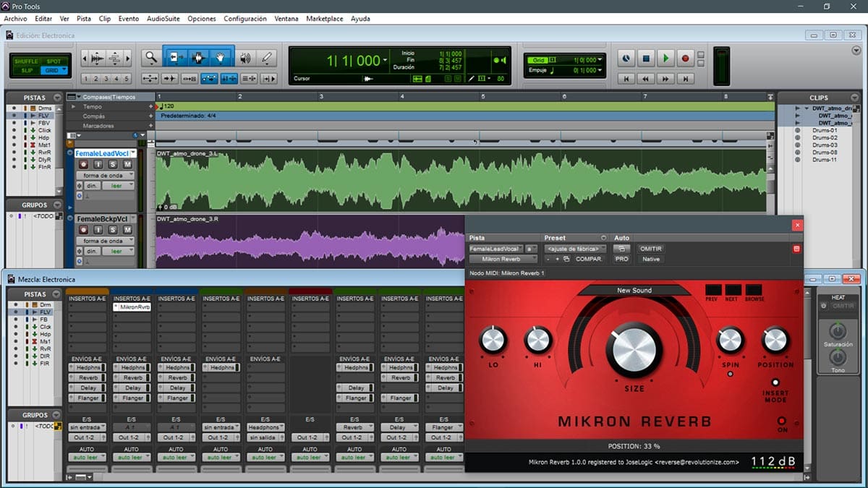Enable SHUFFLE edit mode
This screenshot has height=488, width=868.
click(28, 61)
